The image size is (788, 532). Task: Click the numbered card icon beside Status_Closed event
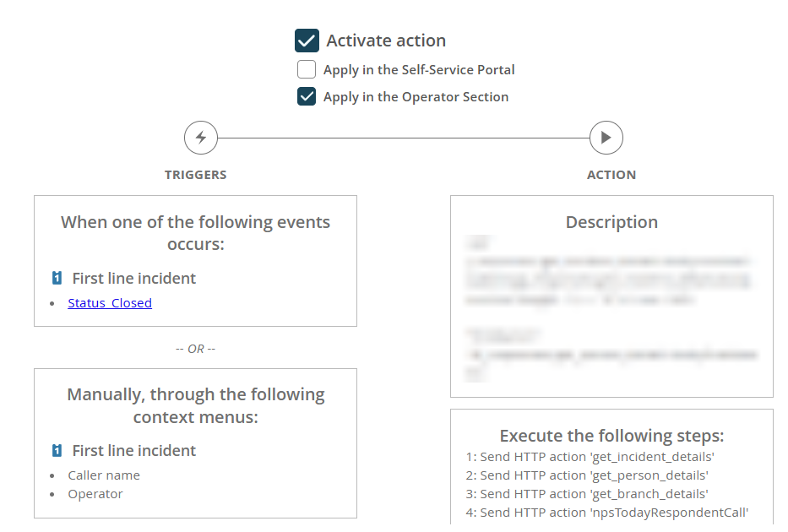(x=57, y=278)
